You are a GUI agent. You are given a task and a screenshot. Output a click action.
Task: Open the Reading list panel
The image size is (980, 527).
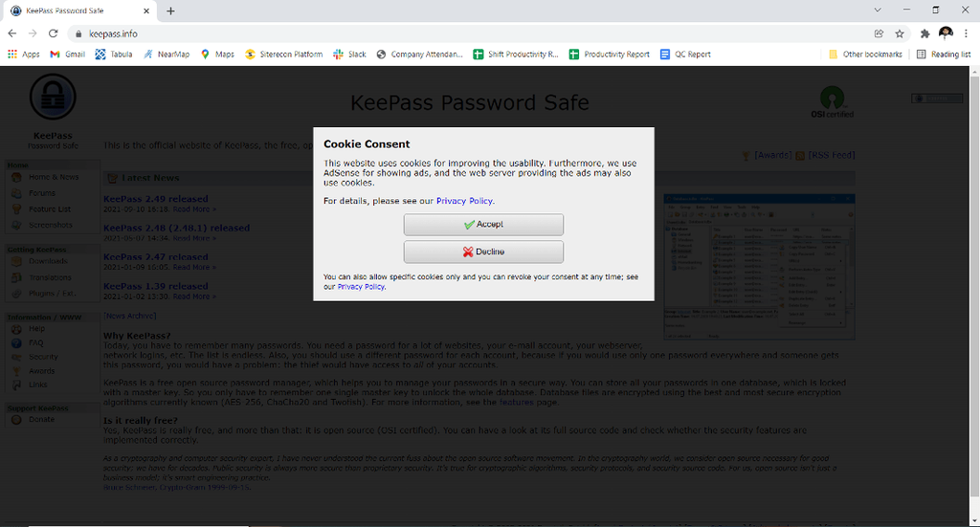point(944,55)
